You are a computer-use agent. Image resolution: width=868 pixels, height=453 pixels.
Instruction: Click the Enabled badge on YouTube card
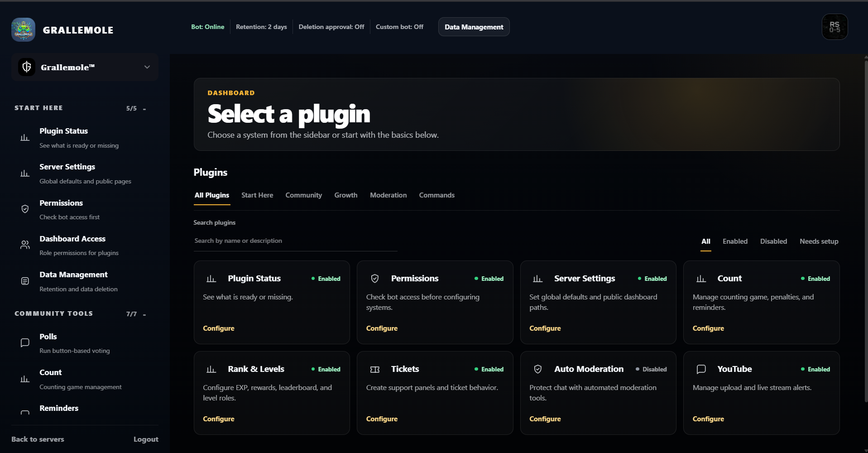pyautogui.click(x=815, y=369)
